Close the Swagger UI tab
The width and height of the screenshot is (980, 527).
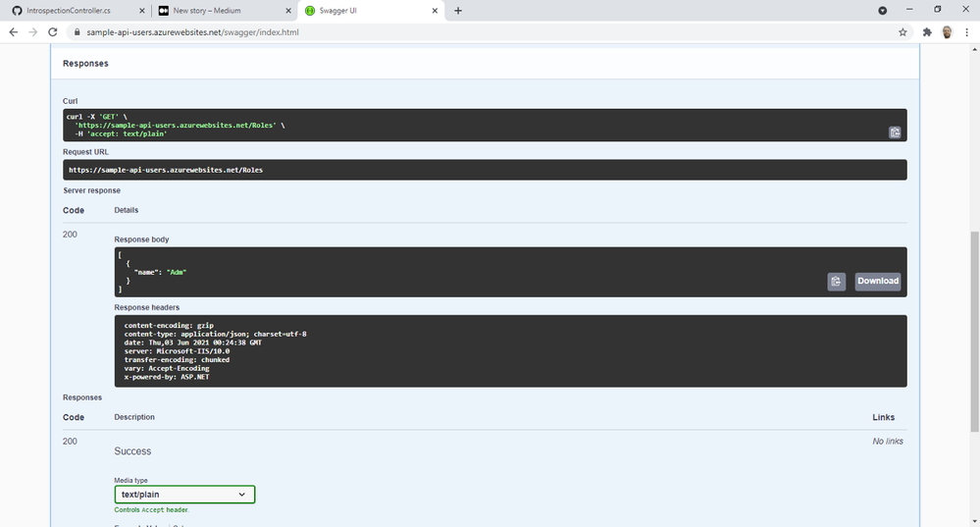(x=435, y=11)
